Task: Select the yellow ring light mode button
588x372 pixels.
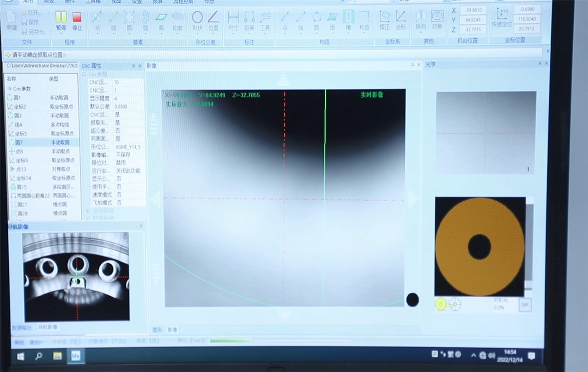Action: click(441, 304)
